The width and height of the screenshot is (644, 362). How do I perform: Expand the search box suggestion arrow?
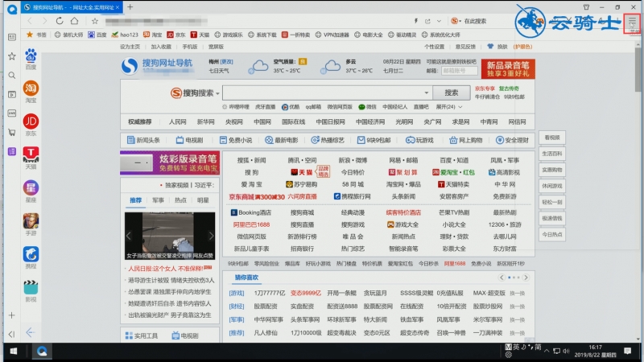(427, 93)
